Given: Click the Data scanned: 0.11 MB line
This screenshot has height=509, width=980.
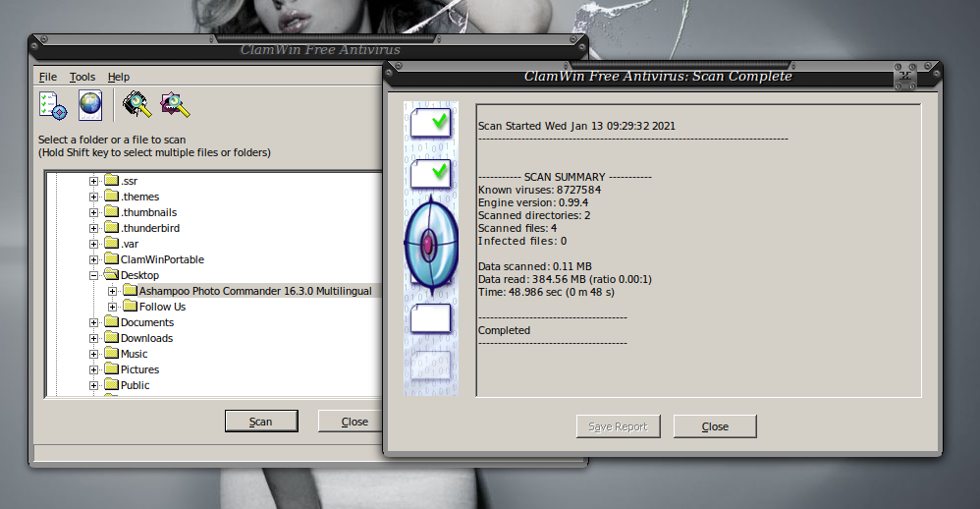Looking at the screenshot, I should (535, 266).
